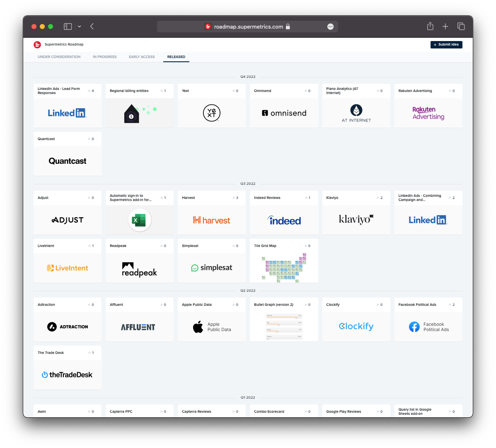Click the Supermetrics logo icon in header

click(x=37, y=45)
